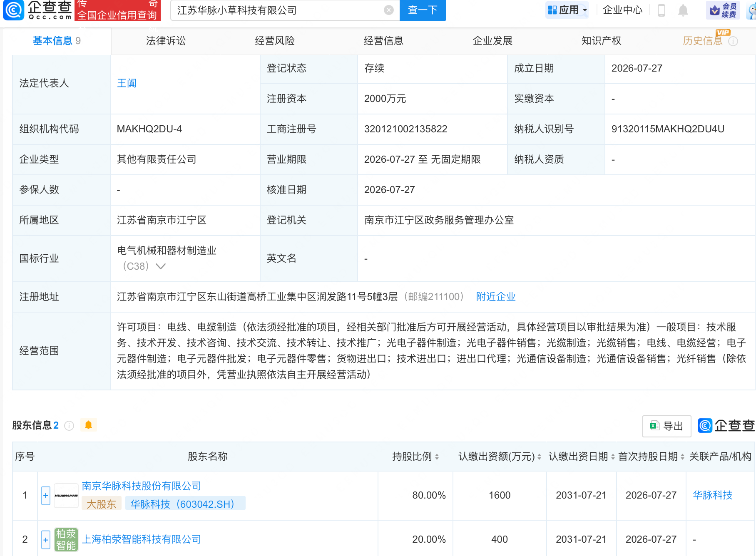The image size is (756, 556).
Task: Click the registered capital value 2000万元
Action: (x=385, y=99)
